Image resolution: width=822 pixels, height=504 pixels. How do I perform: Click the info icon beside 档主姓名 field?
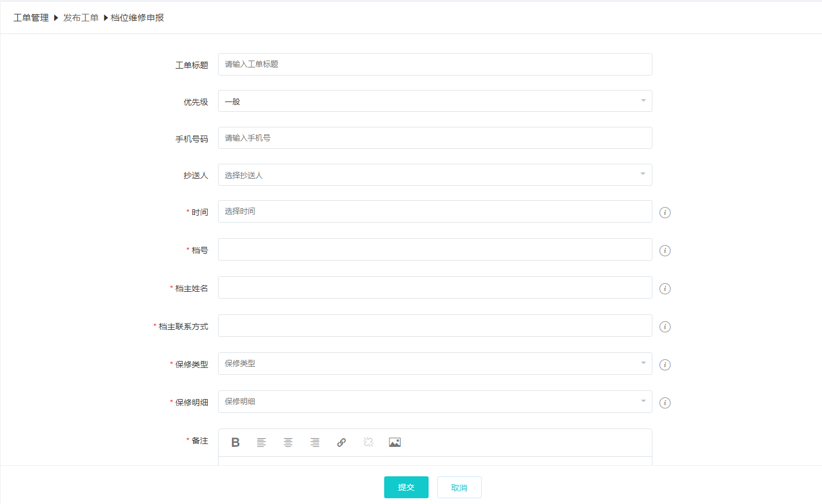(x=665, y=288)
